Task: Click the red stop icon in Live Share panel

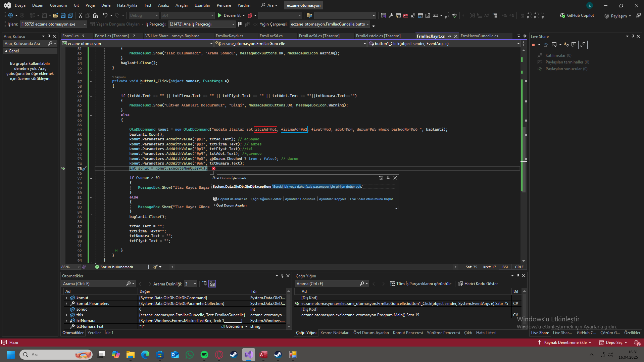Action: (x=533, y=45)
